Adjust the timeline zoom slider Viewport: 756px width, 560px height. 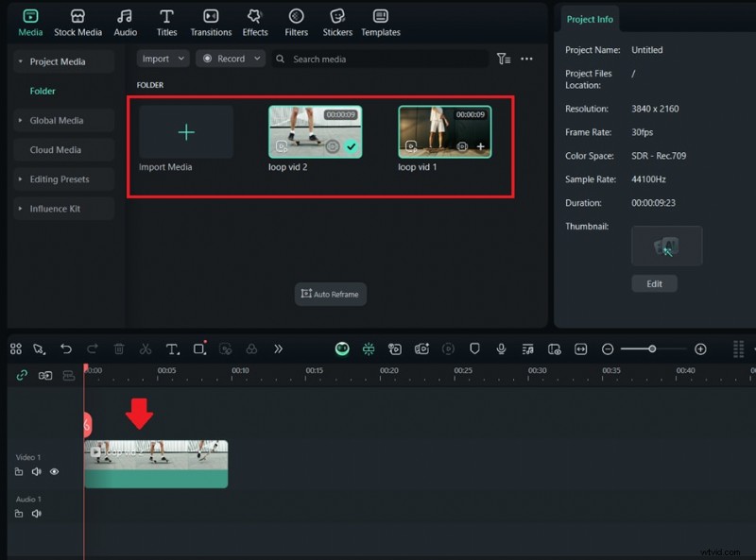(652, 348)
